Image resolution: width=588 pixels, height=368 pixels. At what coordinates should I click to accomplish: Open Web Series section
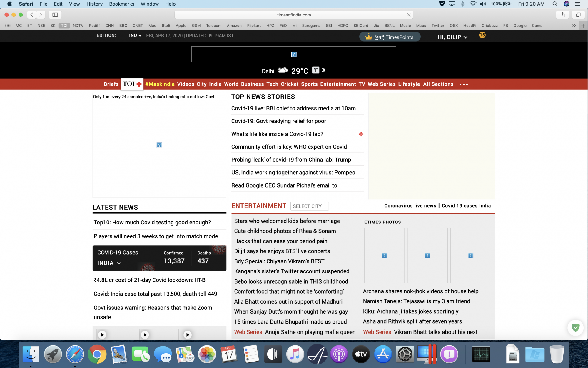click(382, 84)
